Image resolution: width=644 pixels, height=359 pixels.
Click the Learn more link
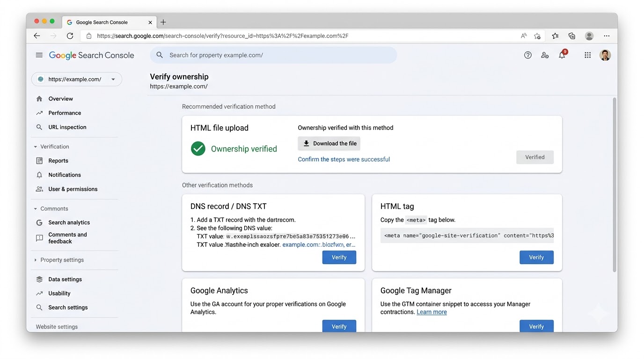point(432,312)
